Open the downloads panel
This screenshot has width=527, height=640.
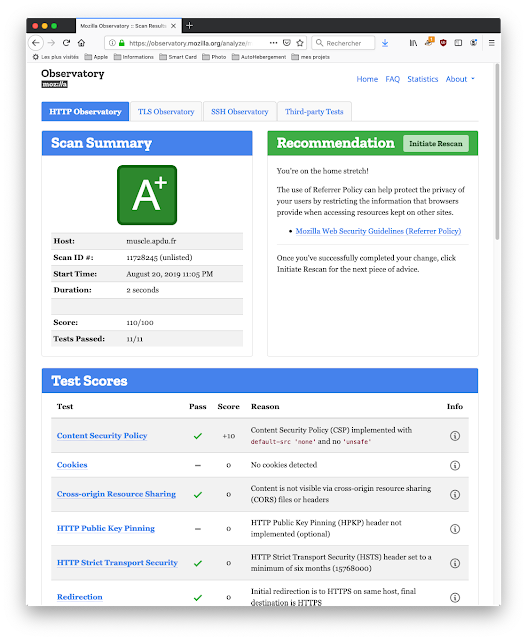[x=385, y=43]
